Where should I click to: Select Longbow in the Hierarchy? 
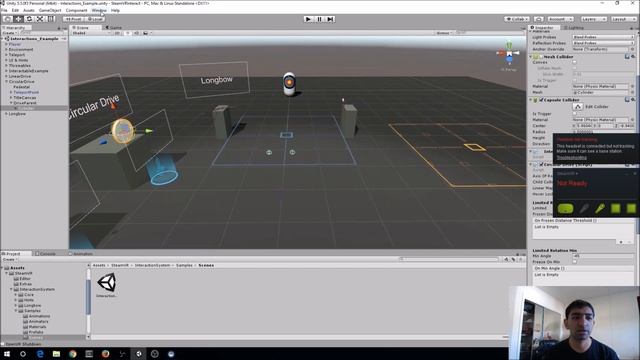click(17, 114)
